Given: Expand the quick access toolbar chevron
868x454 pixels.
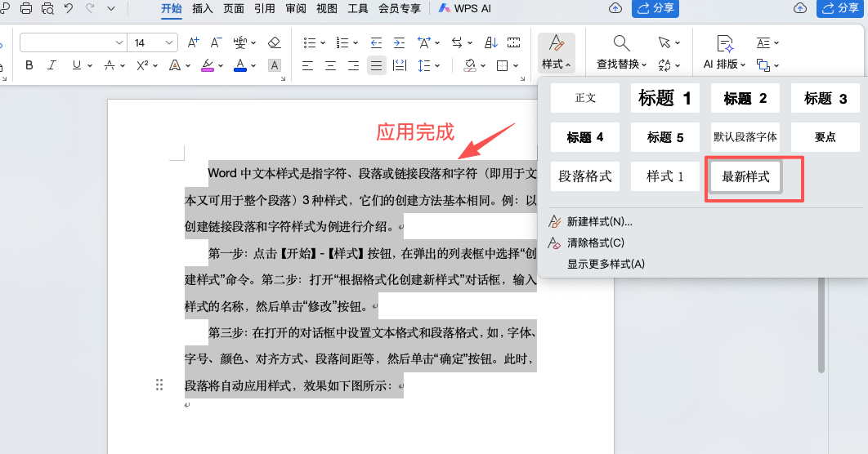Looking at the screenshot, I should [111, 8].
